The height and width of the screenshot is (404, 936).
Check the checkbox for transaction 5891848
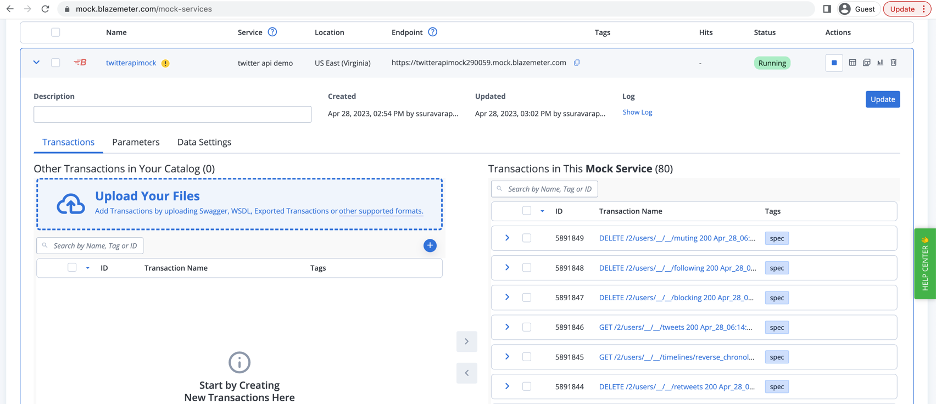point(526,267)
